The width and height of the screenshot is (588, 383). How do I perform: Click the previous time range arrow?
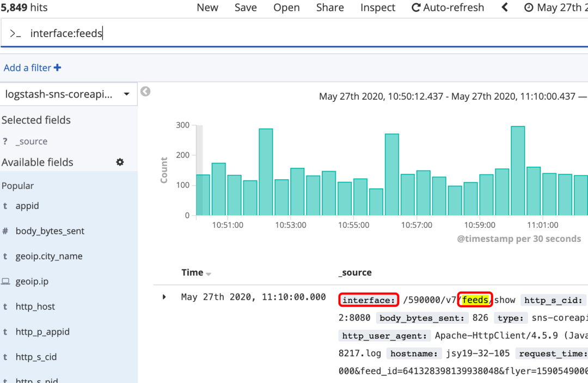[x=505, y=8]
